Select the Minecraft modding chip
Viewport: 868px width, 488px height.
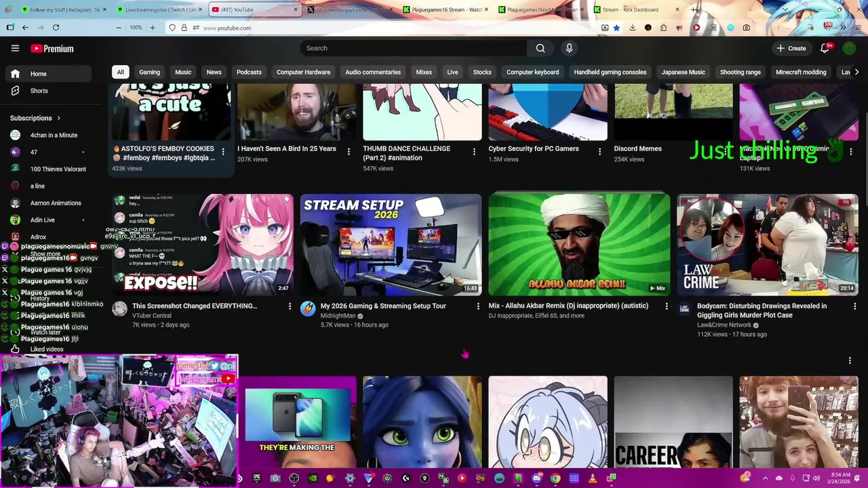[x=801, y=72]
